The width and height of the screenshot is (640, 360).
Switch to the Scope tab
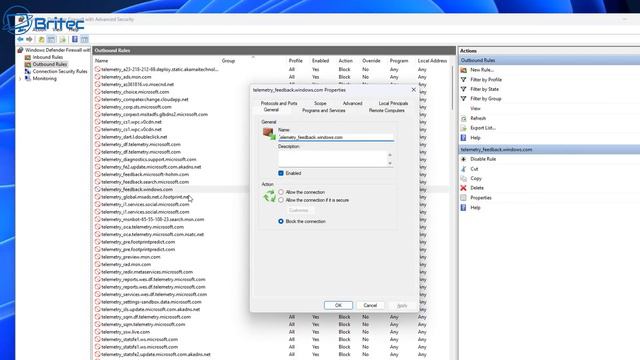320,103
